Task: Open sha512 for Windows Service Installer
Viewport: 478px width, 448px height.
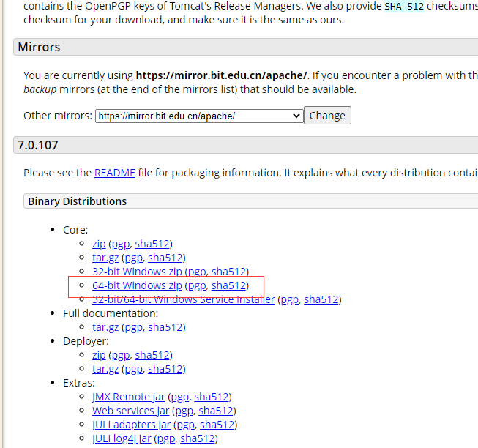Action: tap(321, 299)
